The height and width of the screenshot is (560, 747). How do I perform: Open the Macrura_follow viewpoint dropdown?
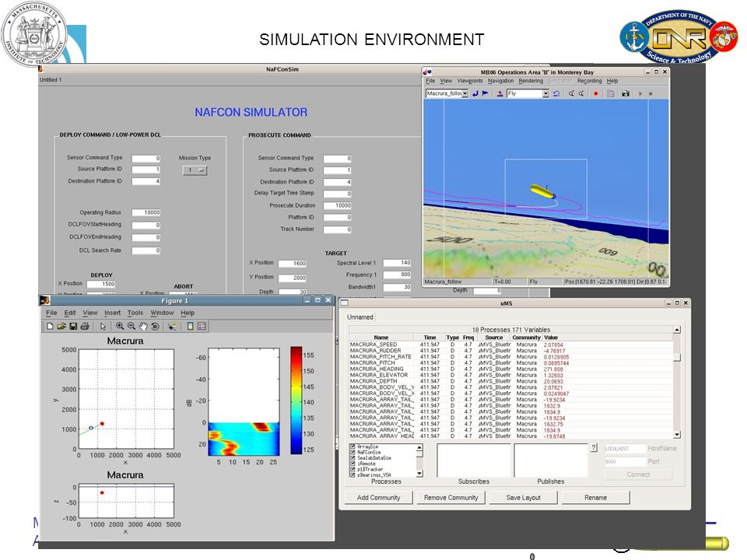point(465,94)
